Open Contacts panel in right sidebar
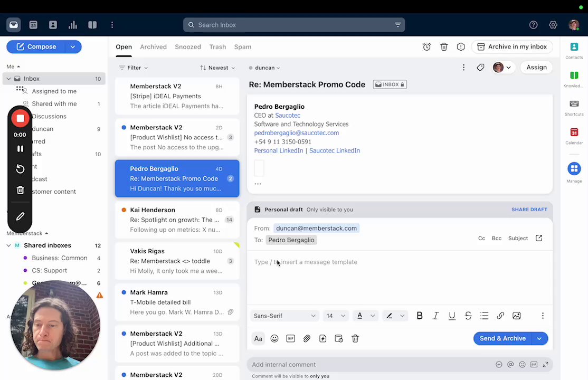Image resolution: width=588 pixels, height=380 pixels. pos(574,51)
